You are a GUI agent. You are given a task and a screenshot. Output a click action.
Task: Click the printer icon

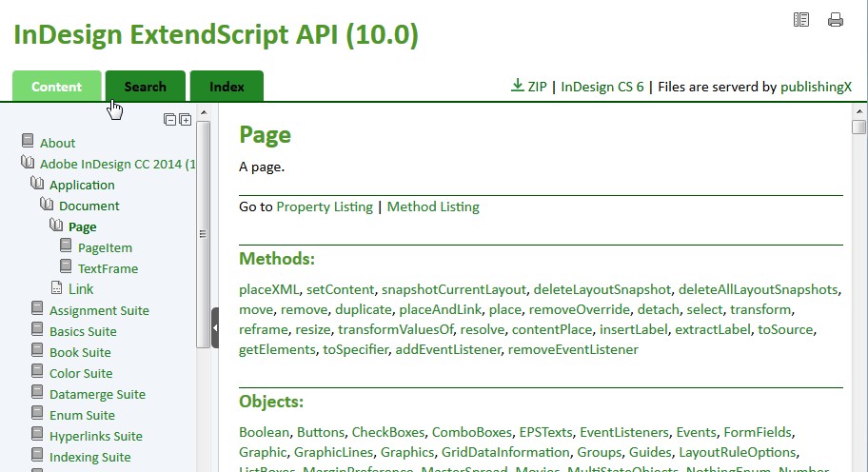(836, 20)
